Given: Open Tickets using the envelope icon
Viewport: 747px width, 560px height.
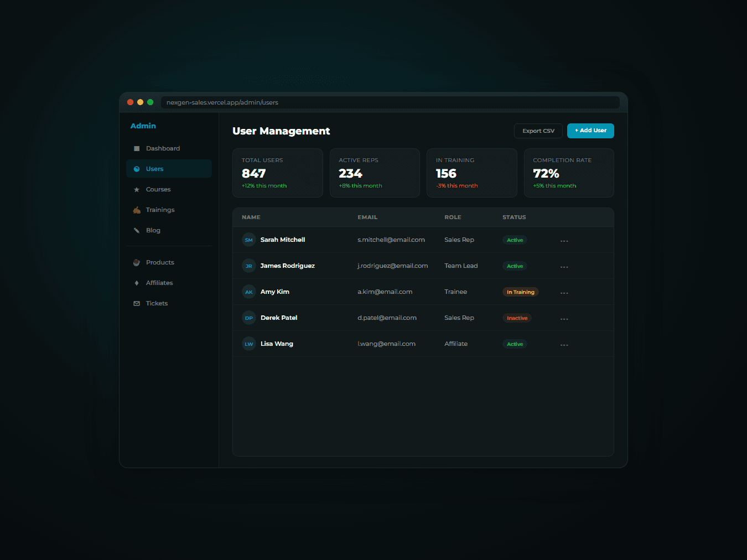Looking at the screenshot, I should (136, 303).
